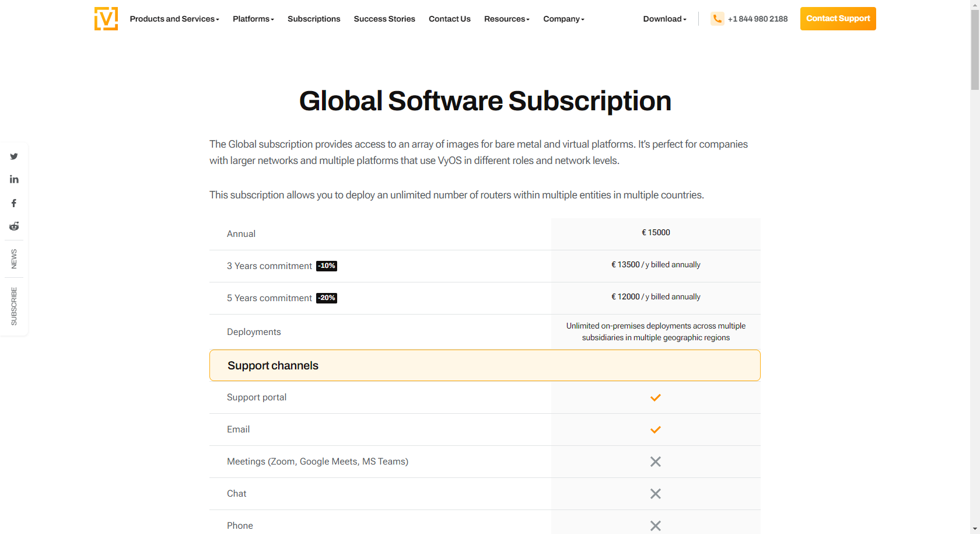Expand the Download dropdown
This screenshot has width=980, height=534.
(664, 18)
